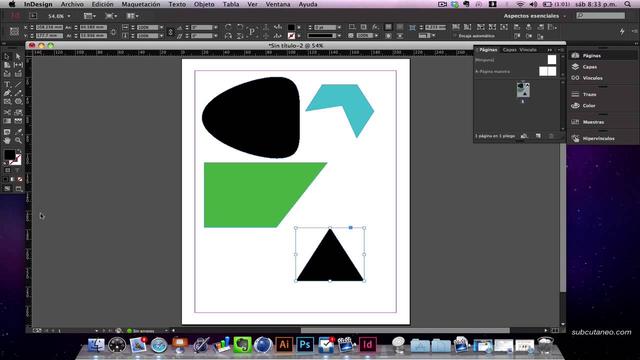Viewport: 640px width, 360px height.
Task: Enable wrap around bounding box text wrap
Action: tap(400, 27)
